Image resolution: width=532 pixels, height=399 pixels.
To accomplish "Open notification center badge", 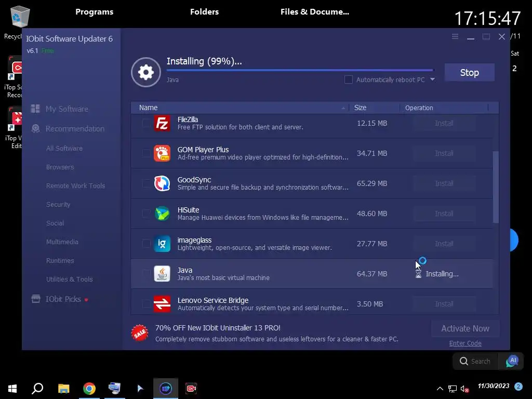I will [x=518, y=387].
